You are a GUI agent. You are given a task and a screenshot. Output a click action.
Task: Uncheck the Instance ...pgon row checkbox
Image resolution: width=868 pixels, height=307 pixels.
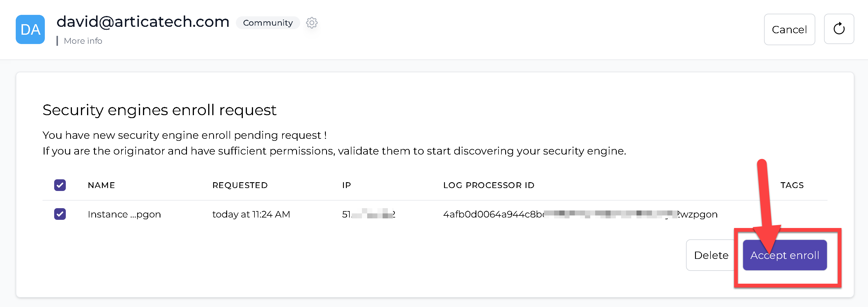pyautogui.click(x=60, y=214)
